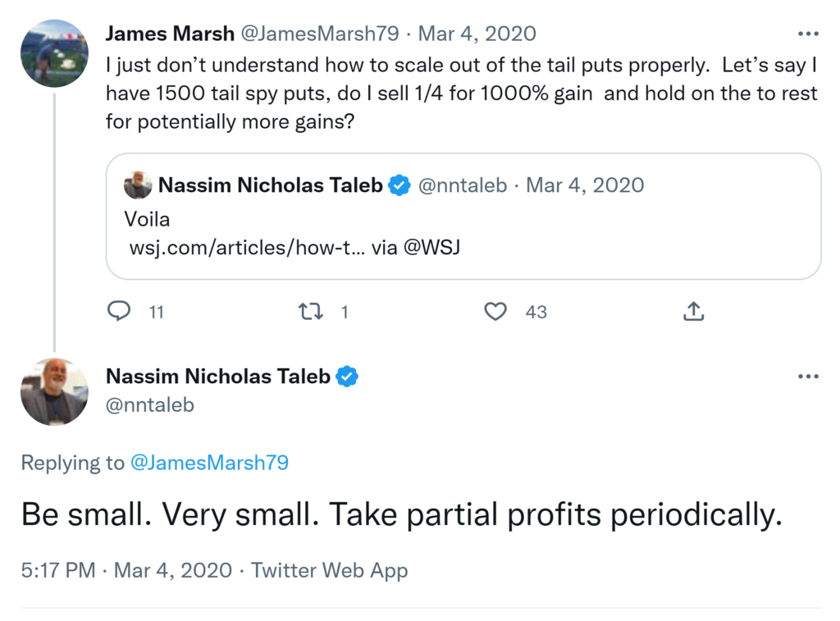Open James Marsh display name link

[x=169, y=34]
